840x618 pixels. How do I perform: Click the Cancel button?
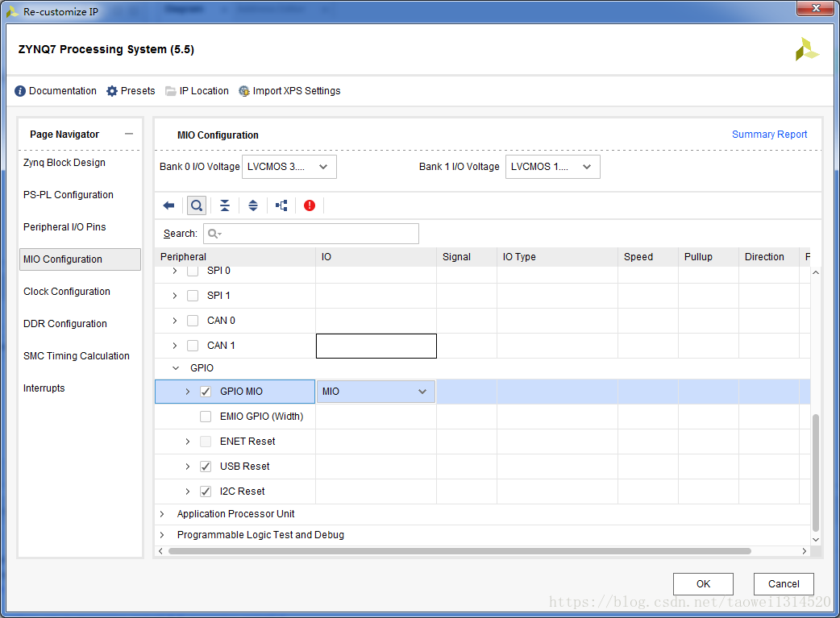[x=784, y=584]
